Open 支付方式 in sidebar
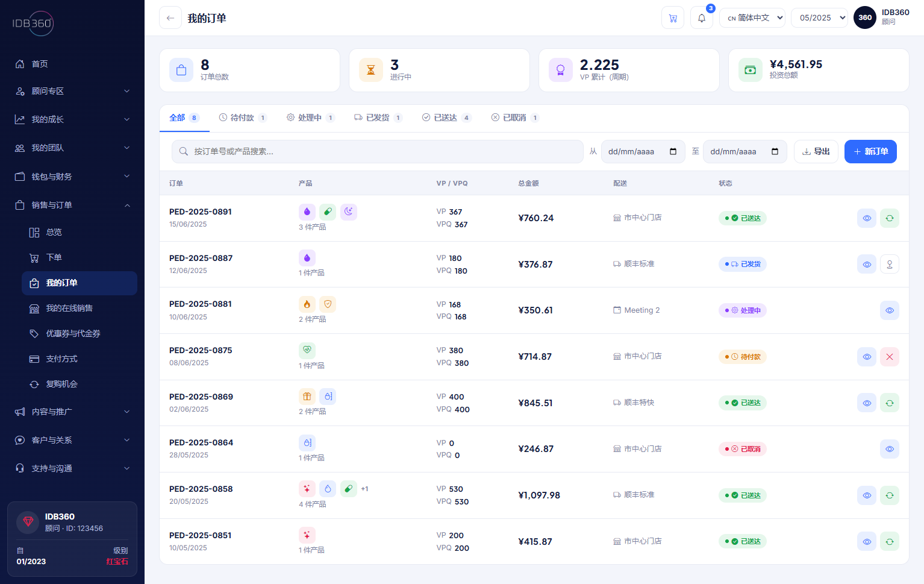Image resolution: width=924 pixels, height=584 pixels. 80,359
